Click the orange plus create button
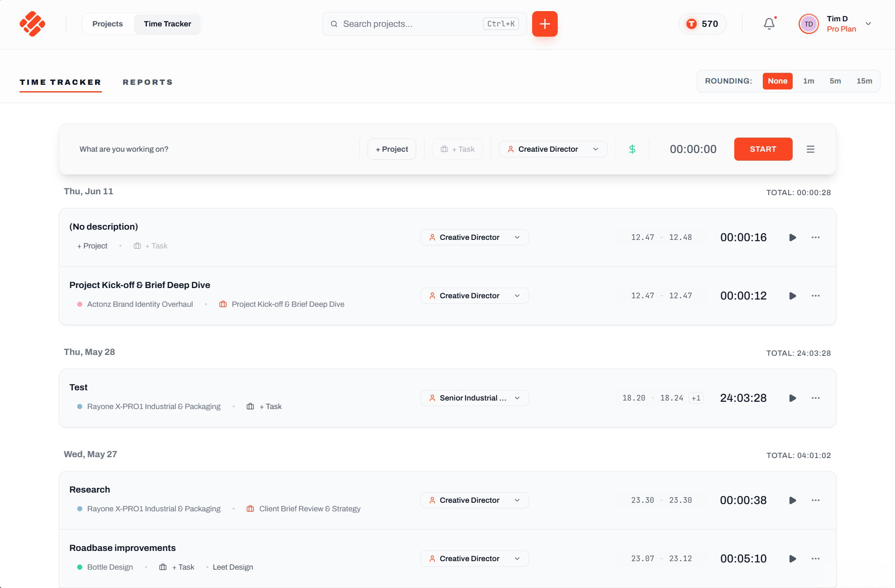The image size is (895, 588). click(545, 24)
